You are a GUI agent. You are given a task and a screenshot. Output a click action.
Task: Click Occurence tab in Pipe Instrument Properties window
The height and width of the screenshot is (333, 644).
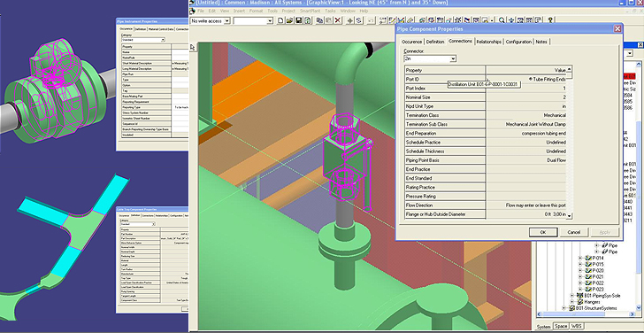[x=126, y=28]
